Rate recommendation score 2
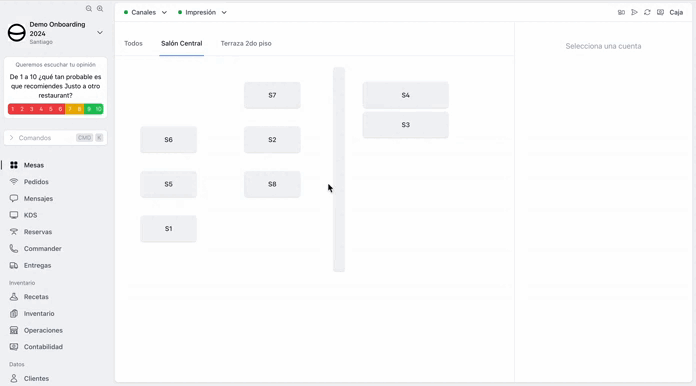This screenshot has width=696, height=386. click(22, 109)
